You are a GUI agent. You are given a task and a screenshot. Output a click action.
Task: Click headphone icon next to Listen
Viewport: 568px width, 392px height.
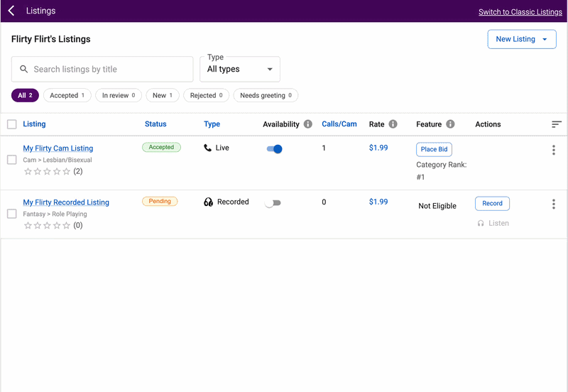click(481, 223)
